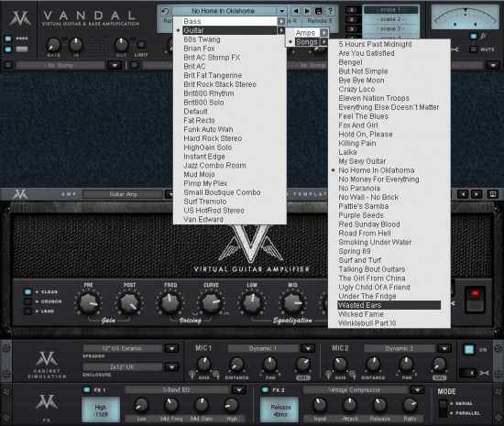Select scene 2 button
504x426 pixels.
pyautogui.click(x=390, y=19)
